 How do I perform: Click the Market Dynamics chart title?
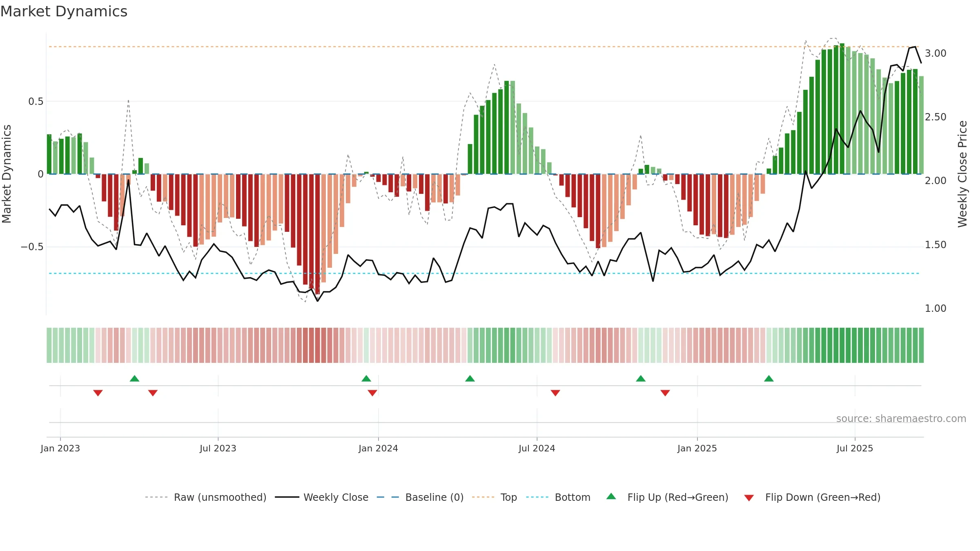click(x=64, y=11)
